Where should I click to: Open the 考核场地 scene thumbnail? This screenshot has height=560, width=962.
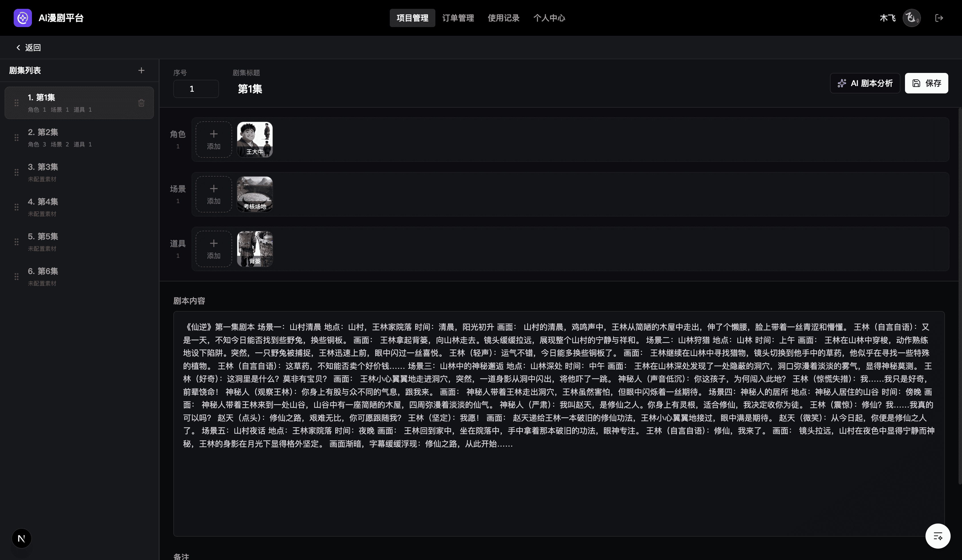[255, 194]
